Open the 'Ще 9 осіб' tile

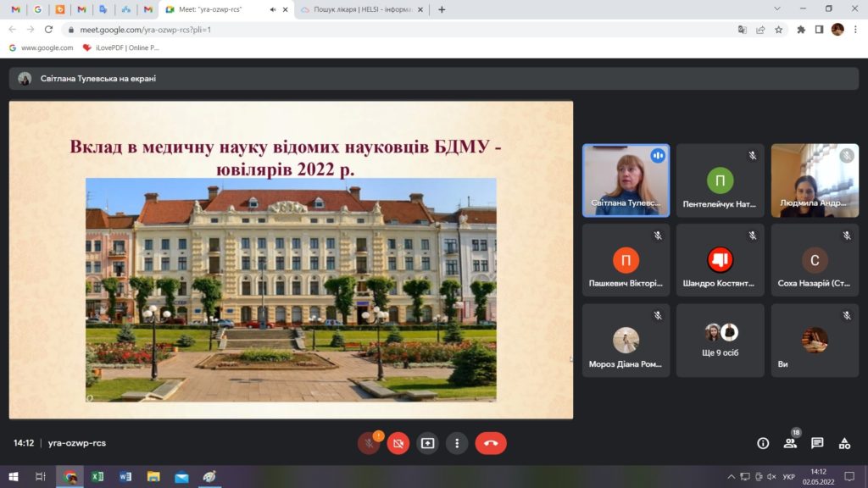point(721,341)
